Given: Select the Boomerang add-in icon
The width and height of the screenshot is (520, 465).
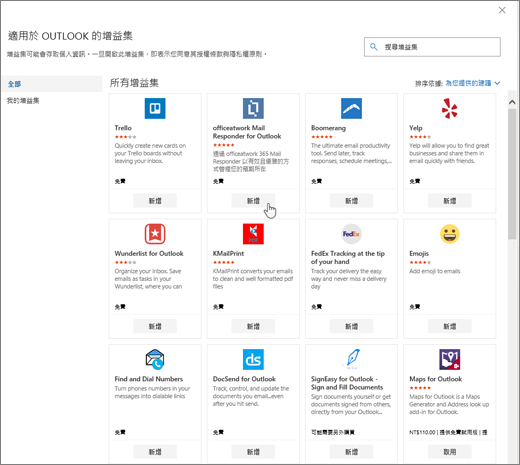Looking at the screenshot, I should tap(351, 108).
